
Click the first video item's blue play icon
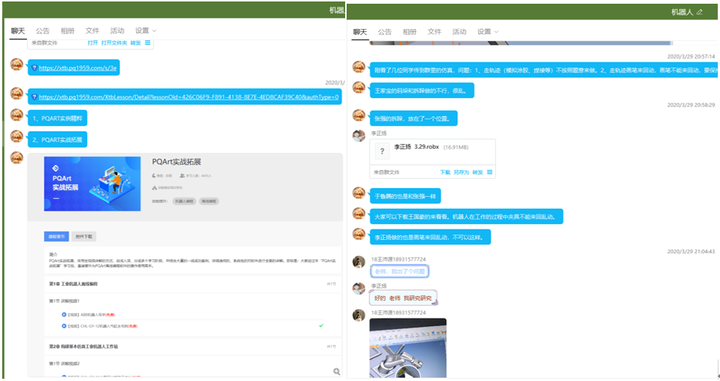pos(64,314)
